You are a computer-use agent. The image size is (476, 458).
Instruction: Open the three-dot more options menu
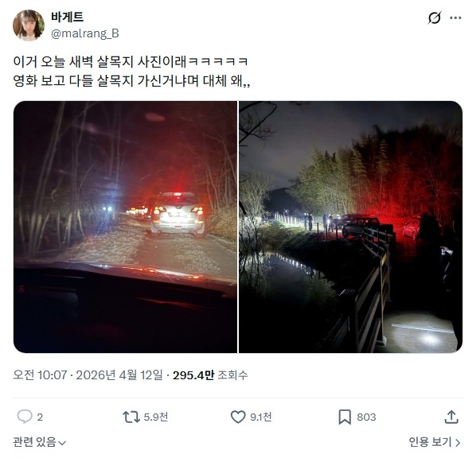[x=455, y=18]
